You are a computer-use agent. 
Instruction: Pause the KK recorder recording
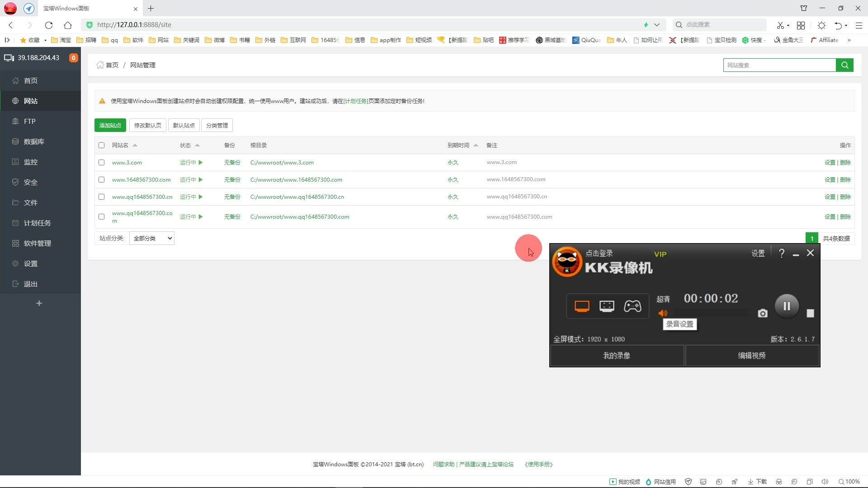tap(787, 306)
